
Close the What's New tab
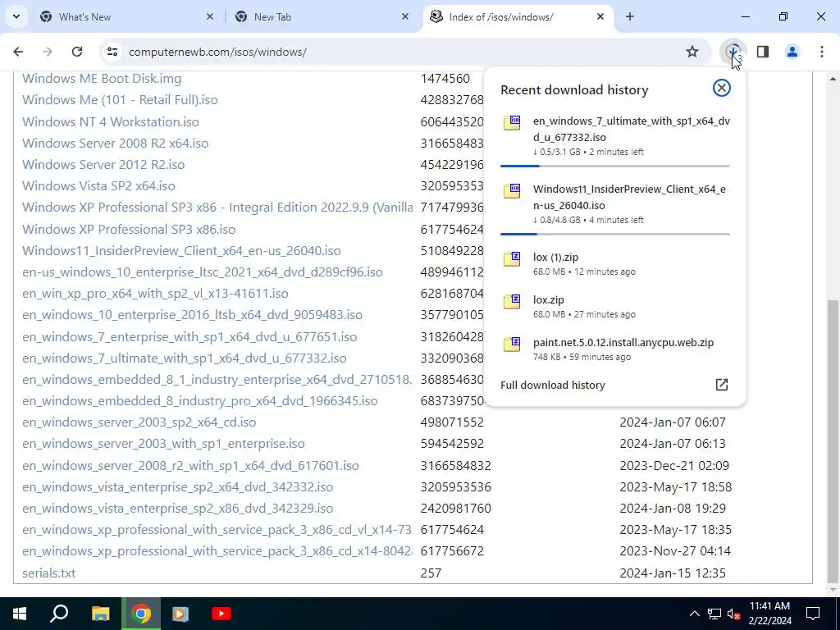(210, 16)
